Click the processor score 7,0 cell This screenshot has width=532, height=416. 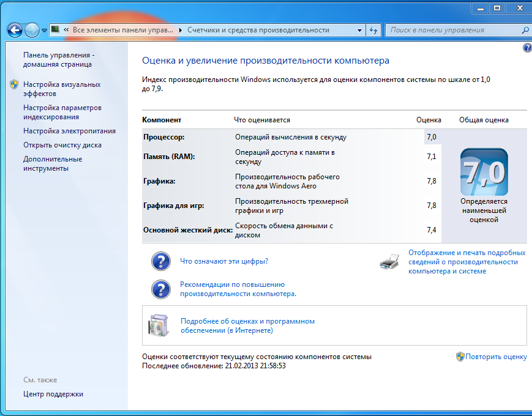point(432,137)
